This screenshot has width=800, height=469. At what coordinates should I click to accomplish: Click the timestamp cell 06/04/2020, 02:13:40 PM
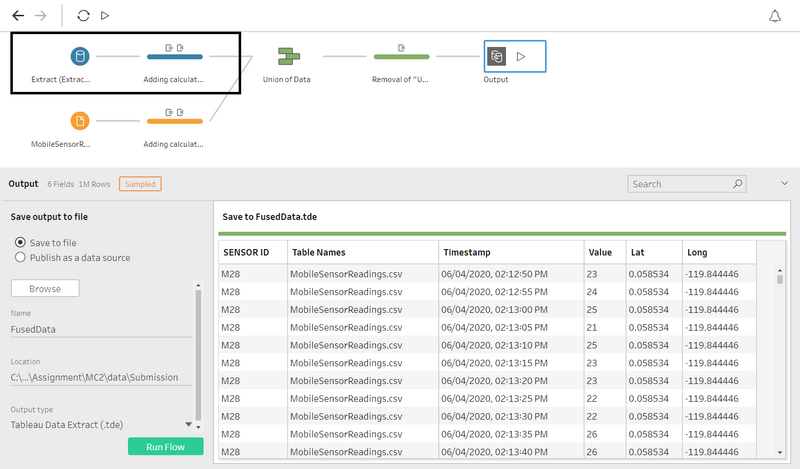[511, 452]
